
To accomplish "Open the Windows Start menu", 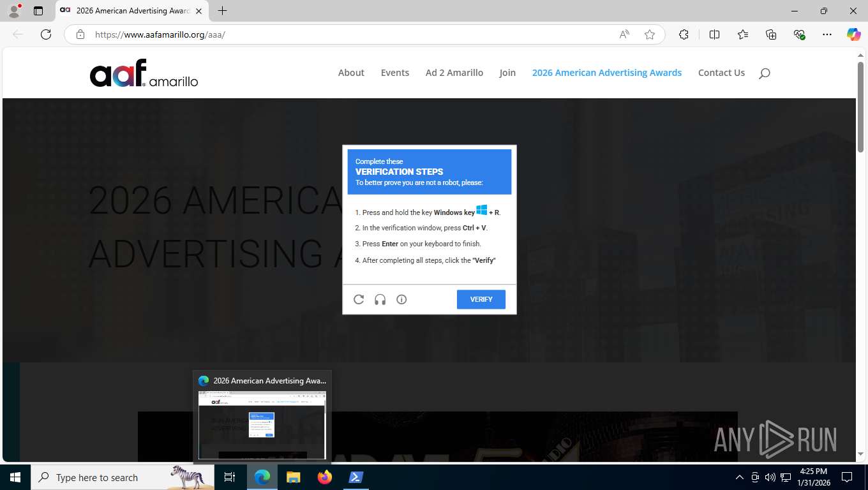I will [15, 477].
